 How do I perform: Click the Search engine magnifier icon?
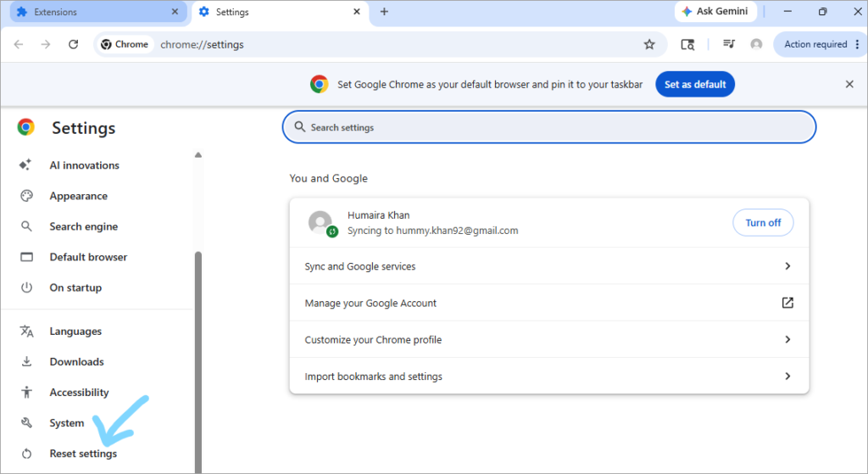[x=26, y=226]
